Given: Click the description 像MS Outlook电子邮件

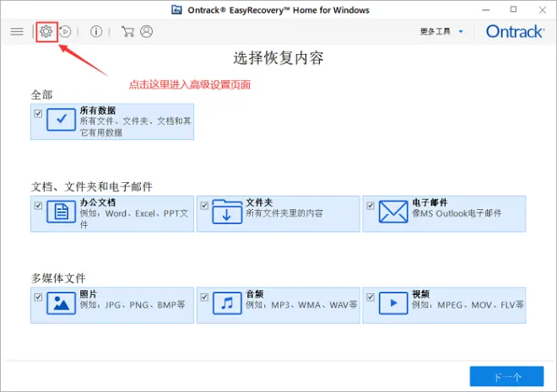Looking at the screenshot, I should click(x=457, y=213).
